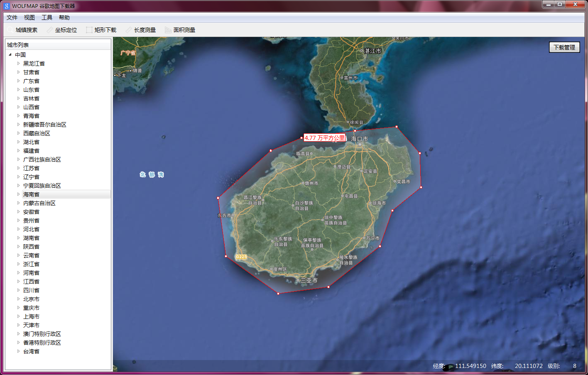Start the 长度测量 length measurement tool
Screen dimensions: 588x375
click(141, 29)
